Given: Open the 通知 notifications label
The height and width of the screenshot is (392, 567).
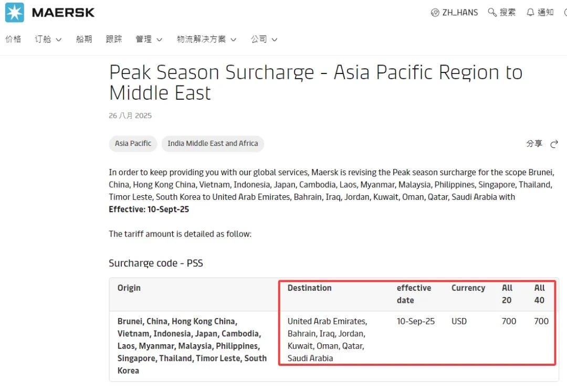Looking at the screenshot, I should pyautogui.click(x=545, y=12).
